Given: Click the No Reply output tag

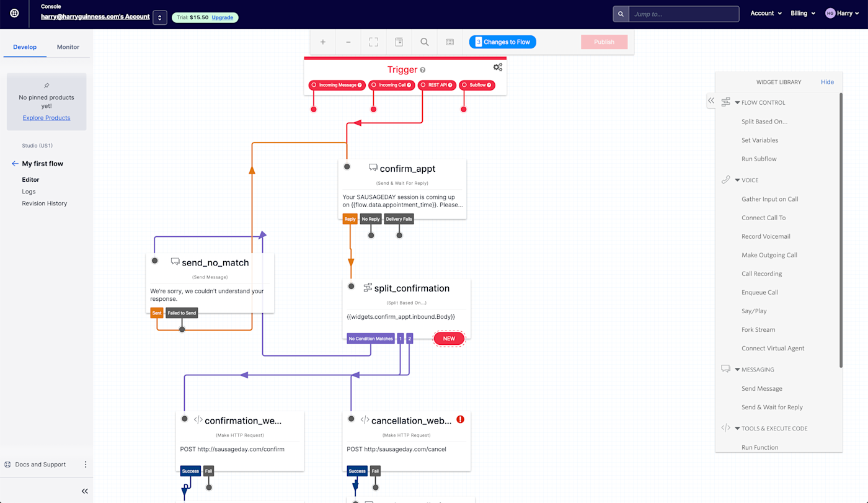Looking at the screenshot, I should coord(371,219).
